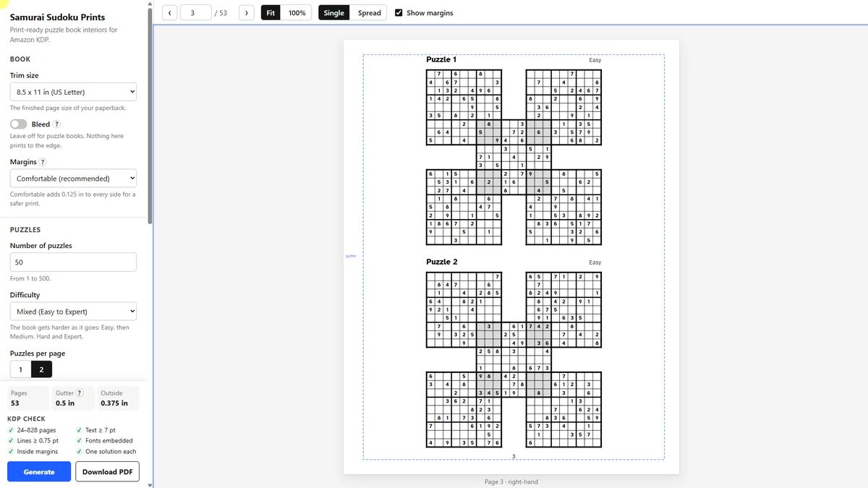The width and height of the screenshot is (868, 488).
Task: Click the 'One solution each' check item
Action: (x=106, y=451)
